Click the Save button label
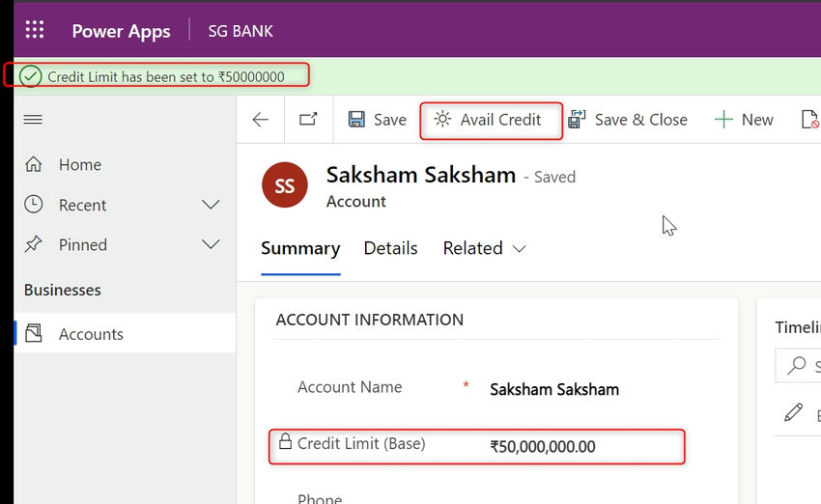 point(390,120)
